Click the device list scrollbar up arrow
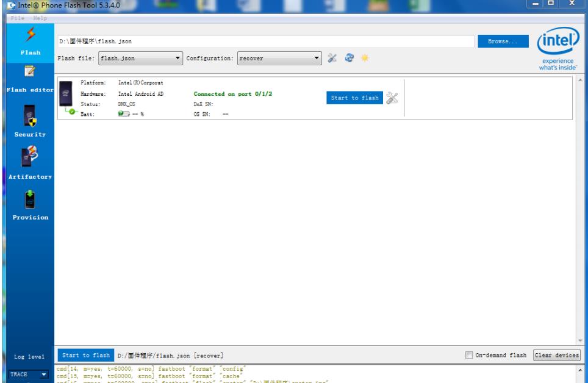588x383 pixels. coord(580,80)
